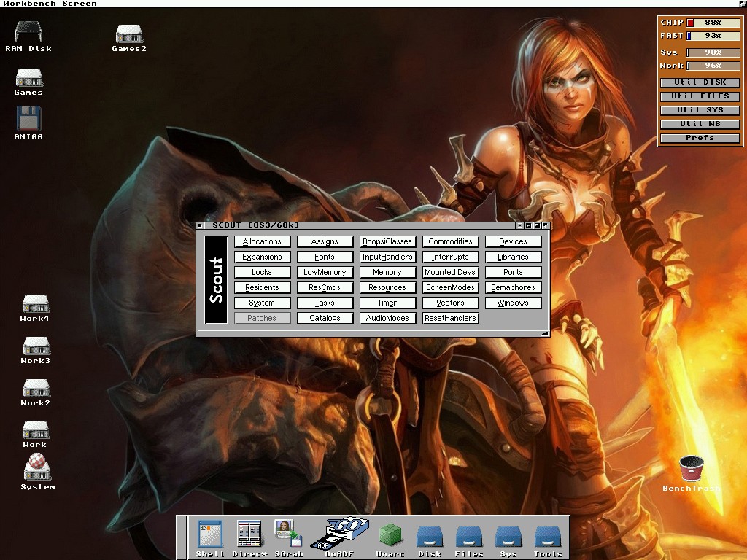This screenshot has width=747, height=560.
Task: Open Libraries list in Scout
Action: [513, 257]
